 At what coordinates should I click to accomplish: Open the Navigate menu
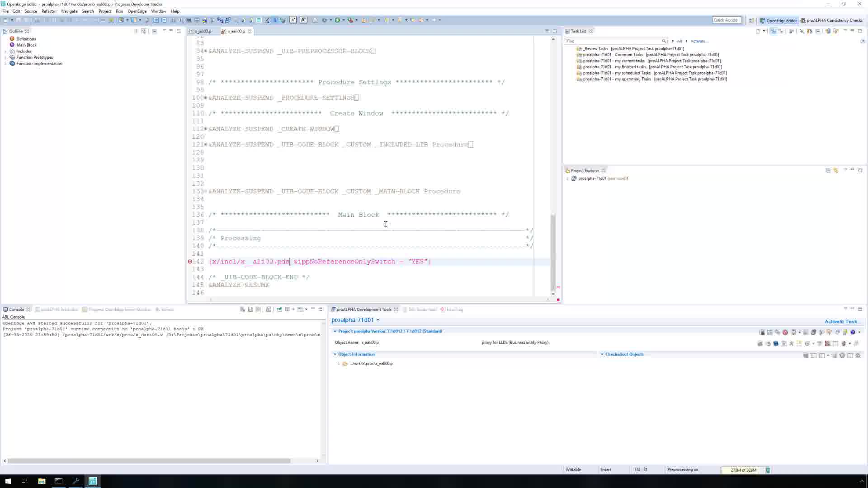(x=69, y=11)
